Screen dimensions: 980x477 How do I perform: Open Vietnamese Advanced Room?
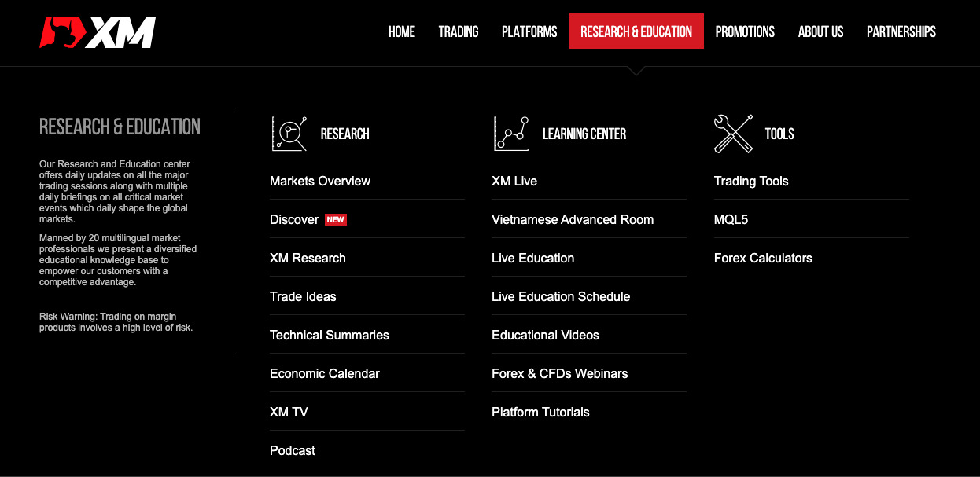(573, 220)
